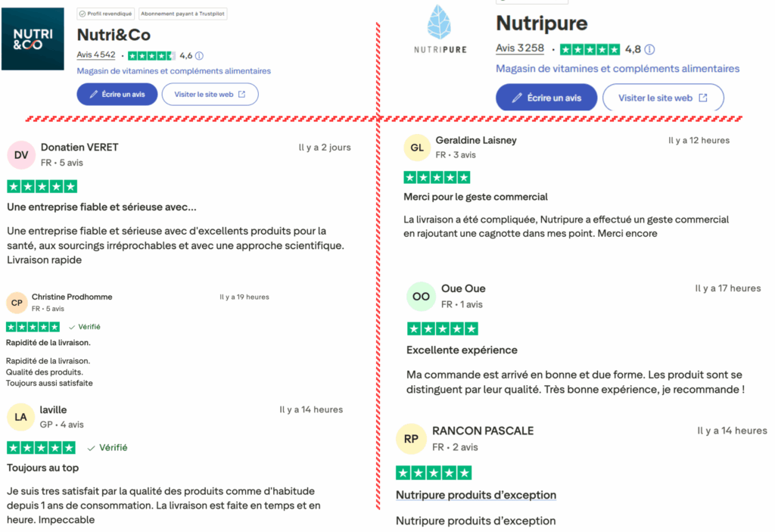This screenshot has height=532, width=775.
Task: Click the Vérifié badge under laville's review
Action: pos(107,447)
